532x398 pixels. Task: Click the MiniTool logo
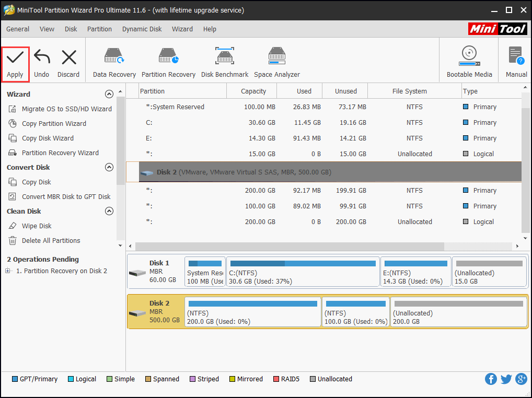[x=498, y=29]
